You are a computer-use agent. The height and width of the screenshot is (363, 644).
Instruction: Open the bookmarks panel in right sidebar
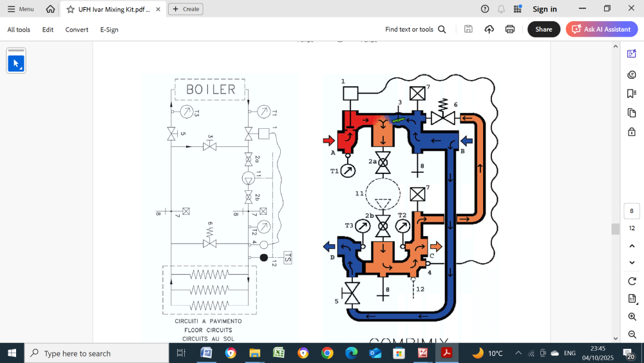pyautogui.click(x=632, y=93)
